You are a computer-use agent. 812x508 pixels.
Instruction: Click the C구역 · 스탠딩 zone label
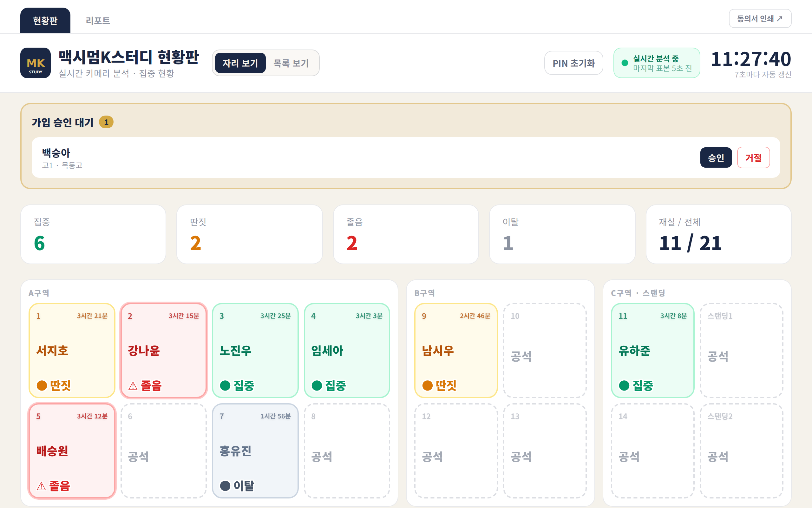pos(638,293)
